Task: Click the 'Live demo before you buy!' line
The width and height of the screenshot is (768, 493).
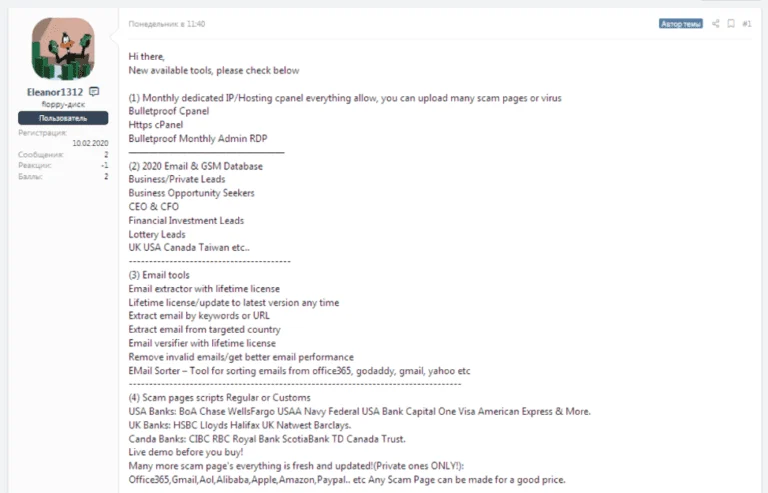Action: [186, 452]
